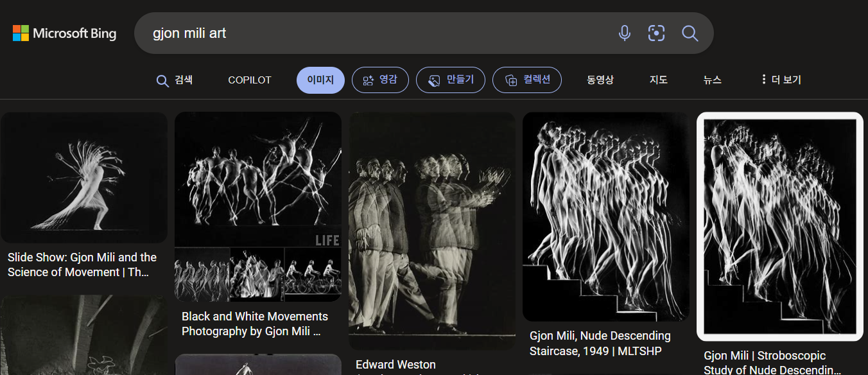Open 'Gjon Mili | Stroboscopic Study' caption link
868x375 pixels.
tap(773, 363)
